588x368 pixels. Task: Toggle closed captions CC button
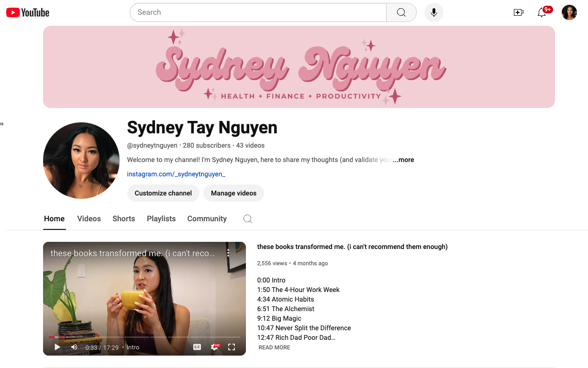coord(197,347)
